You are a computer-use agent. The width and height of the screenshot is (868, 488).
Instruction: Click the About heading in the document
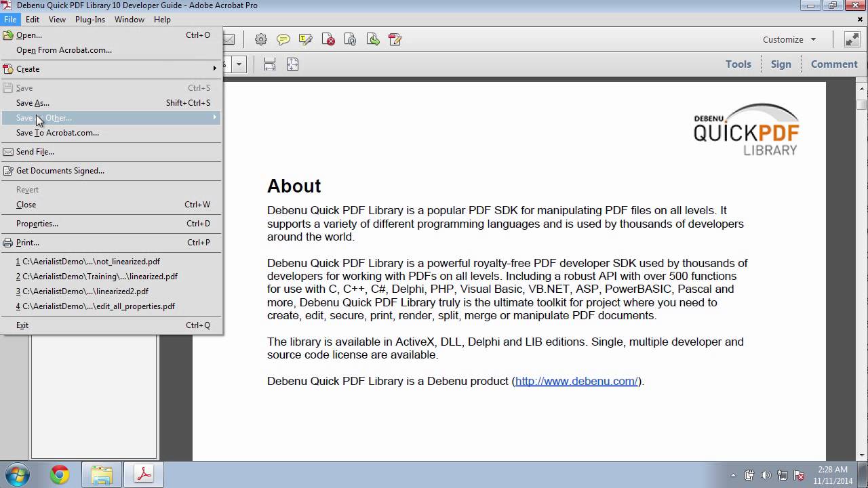click(x=294, y=186)
